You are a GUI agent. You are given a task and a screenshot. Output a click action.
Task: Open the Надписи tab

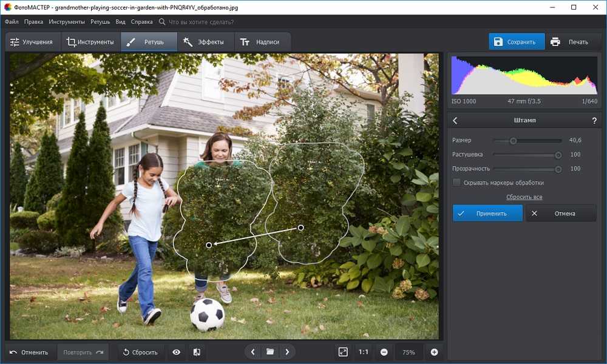[262, 42]
